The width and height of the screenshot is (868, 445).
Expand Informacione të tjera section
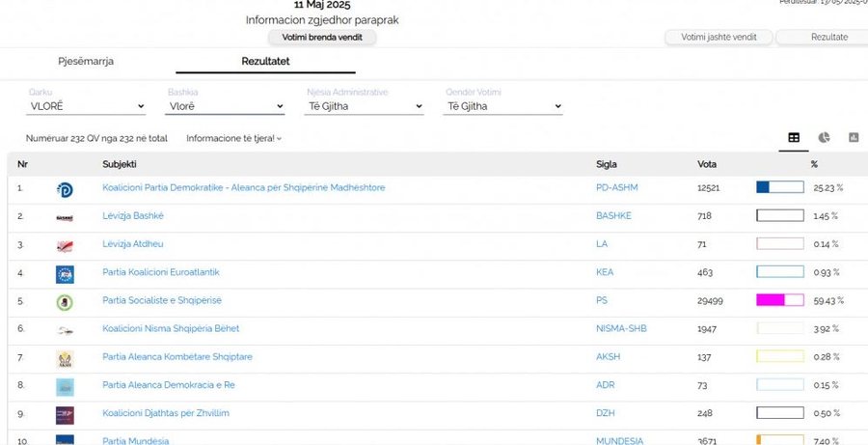[233, 139]
